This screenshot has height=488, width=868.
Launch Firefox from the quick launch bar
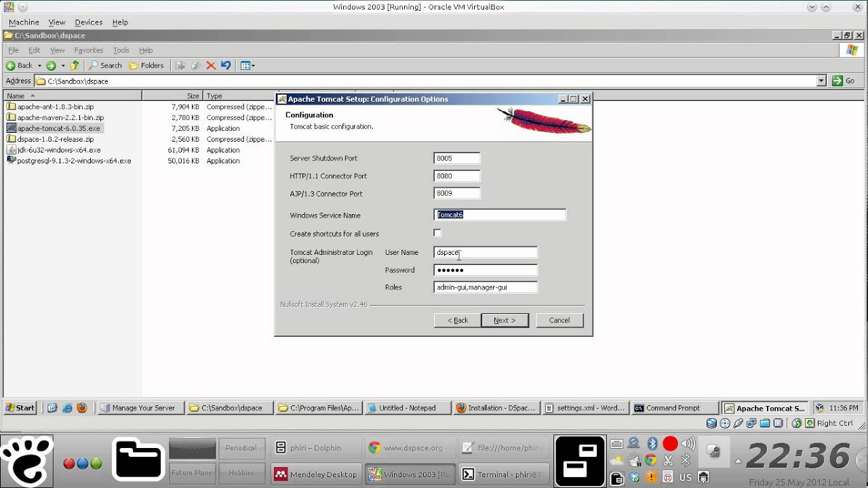tap(82, 408)
